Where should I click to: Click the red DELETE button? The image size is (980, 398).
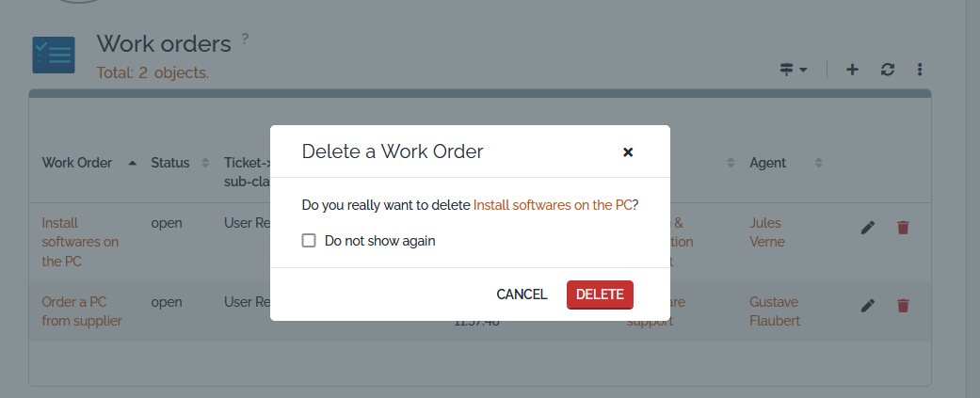(x=600, y=295)
